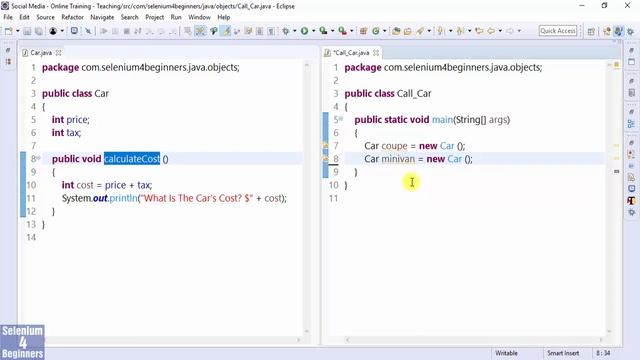Click the Save icon in toolbar

pyautogui.click(x=27, y=31)
